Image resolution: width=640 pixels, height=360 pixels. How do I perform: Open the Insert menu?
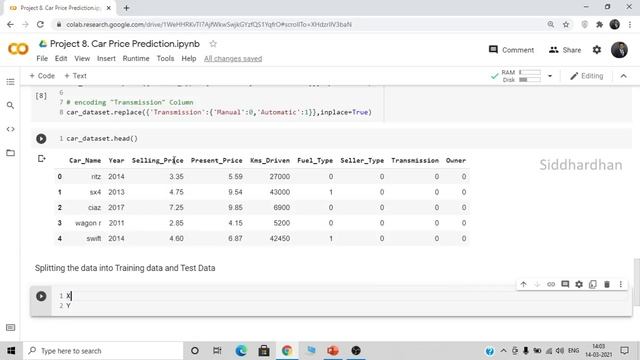[106, 58]
